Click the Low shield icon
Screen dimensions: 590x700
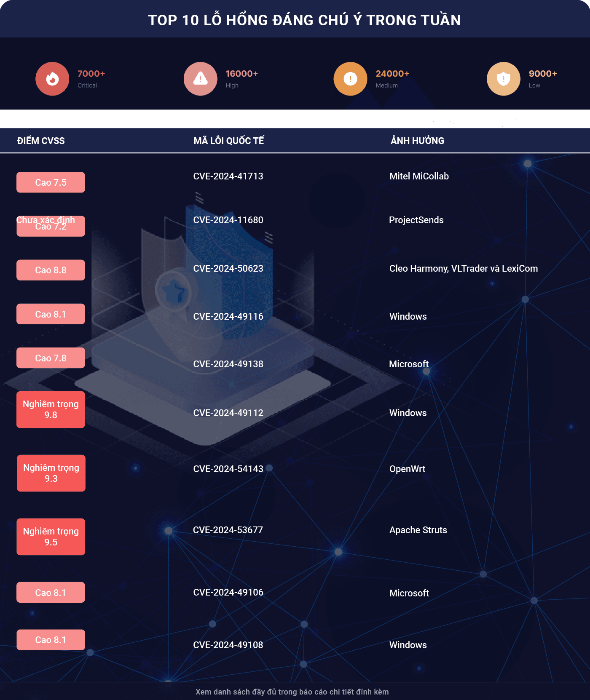[504, 79]
